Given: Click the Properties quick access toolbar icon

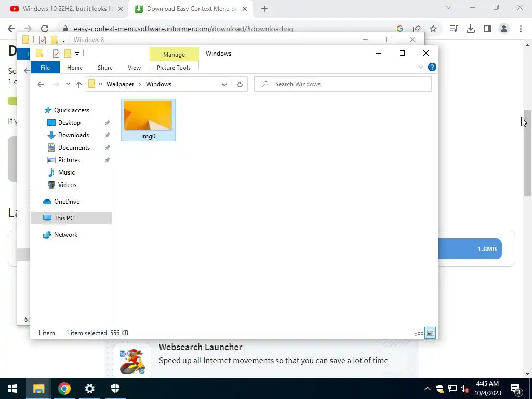Looking at the screenshot, I should pyautogui.click(x=56, y=54).
